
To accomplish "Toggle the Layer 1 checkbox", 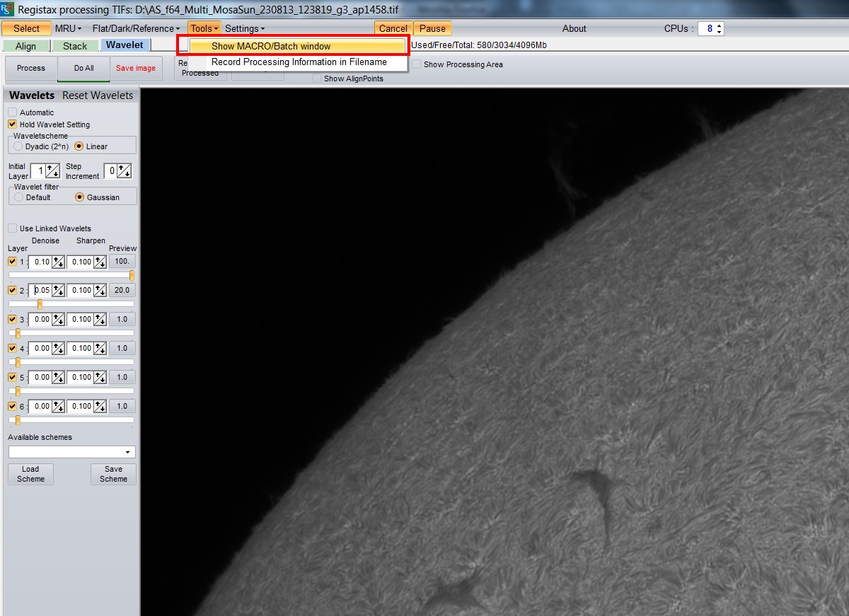I will pyautogui.click(x=12, y=262).
